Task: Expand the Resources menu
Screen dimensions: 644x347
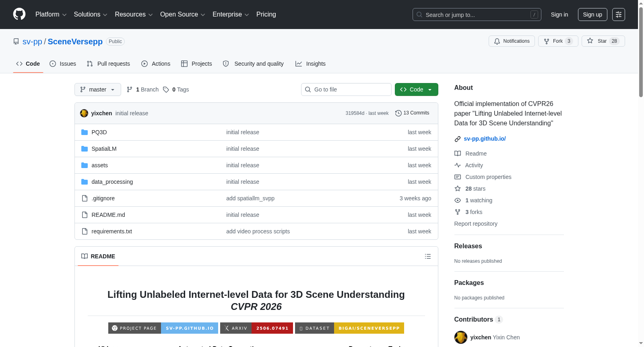Action: 134,15
